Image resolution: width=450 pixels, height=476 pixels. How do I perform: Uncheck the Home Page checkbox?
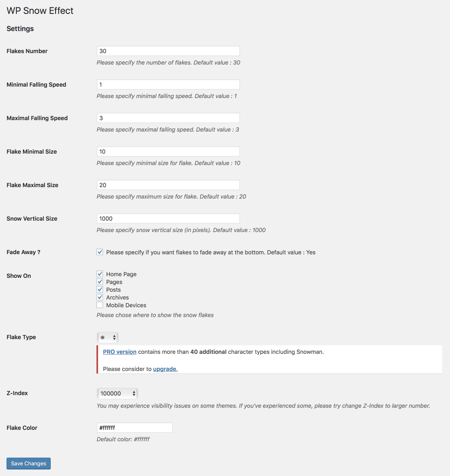pos(100,274)
